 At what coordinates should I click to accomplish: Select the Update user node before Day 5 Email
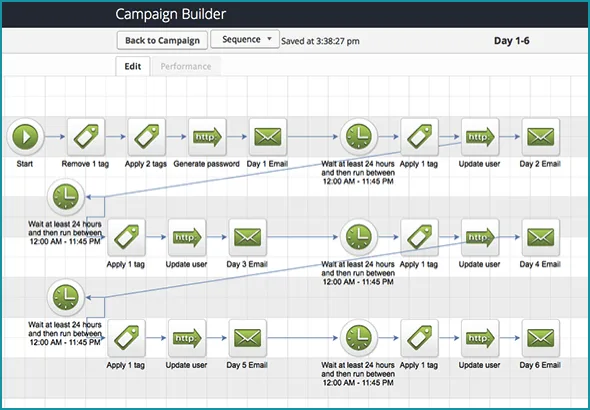(x=187, y=338)
